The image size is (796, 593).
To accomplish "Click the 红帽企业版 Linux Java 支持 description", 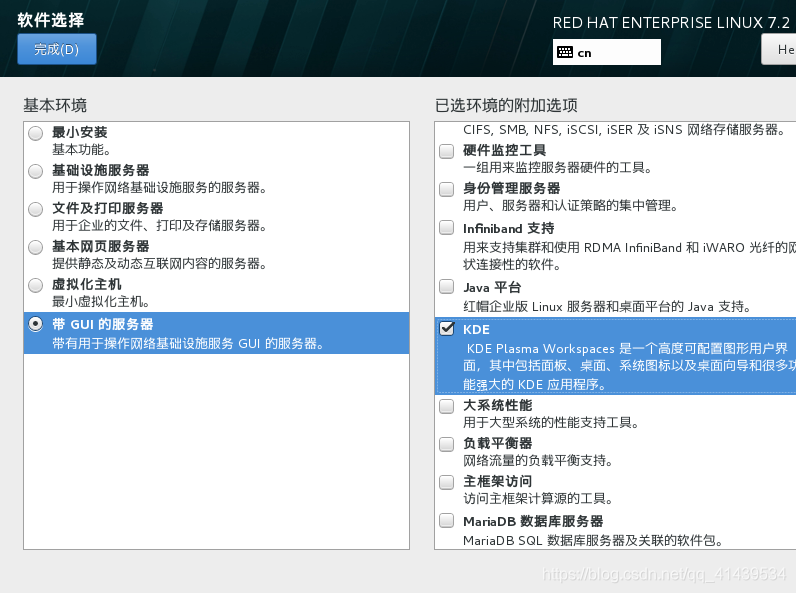I will tap(607, 307).
